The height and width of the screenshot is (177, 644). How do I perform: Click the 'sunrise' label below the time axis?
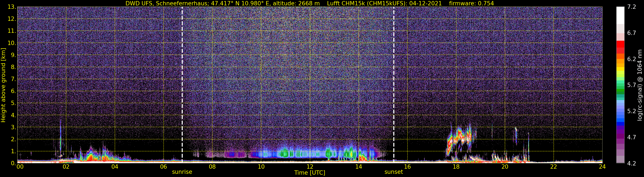pos(182,172)
